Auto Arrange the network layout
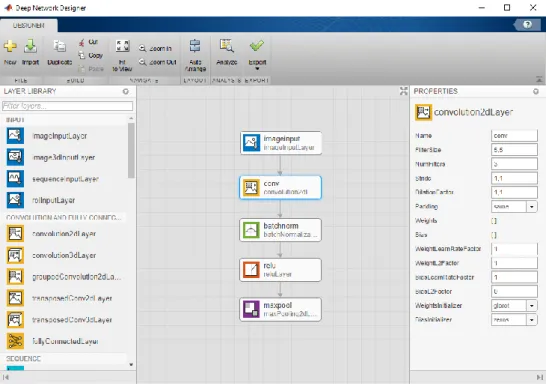 (195, 55)
